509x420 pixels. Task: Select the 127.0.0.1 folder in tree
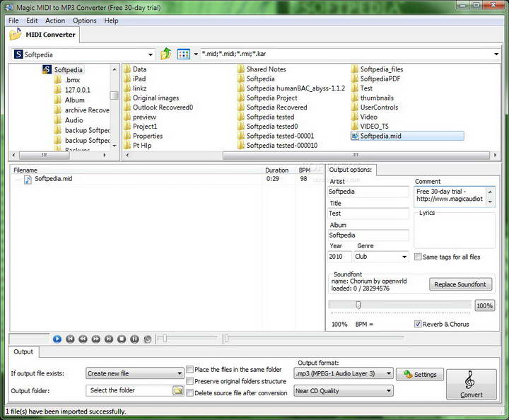tap(72, 90)
